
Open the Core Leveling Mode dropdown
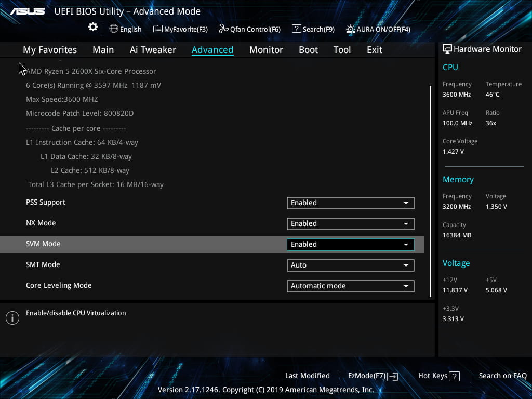[x=351, y=286]
